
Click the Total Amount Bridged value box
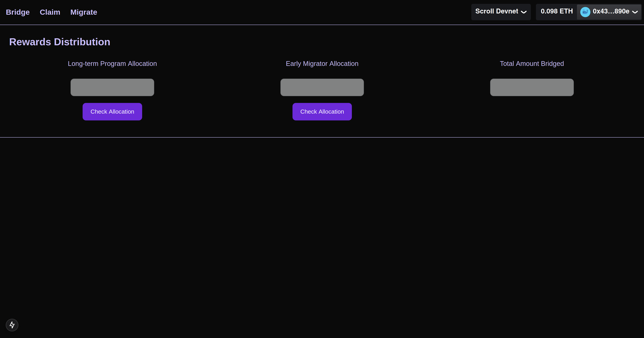(532, 87)
